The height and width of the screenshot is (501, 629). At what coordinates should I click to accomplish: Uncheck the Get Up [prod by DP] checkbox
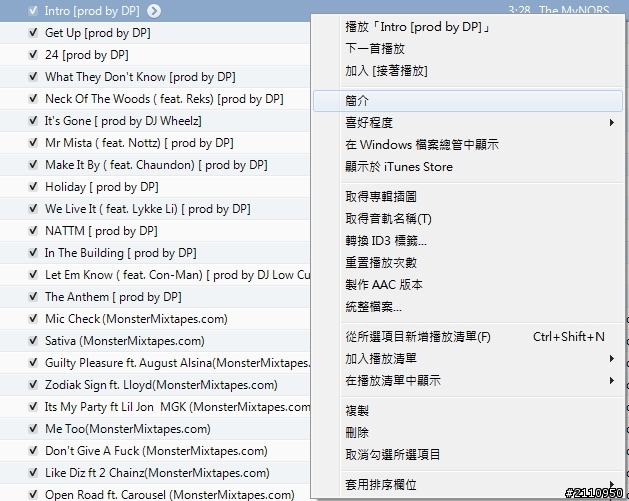point(33,32)
